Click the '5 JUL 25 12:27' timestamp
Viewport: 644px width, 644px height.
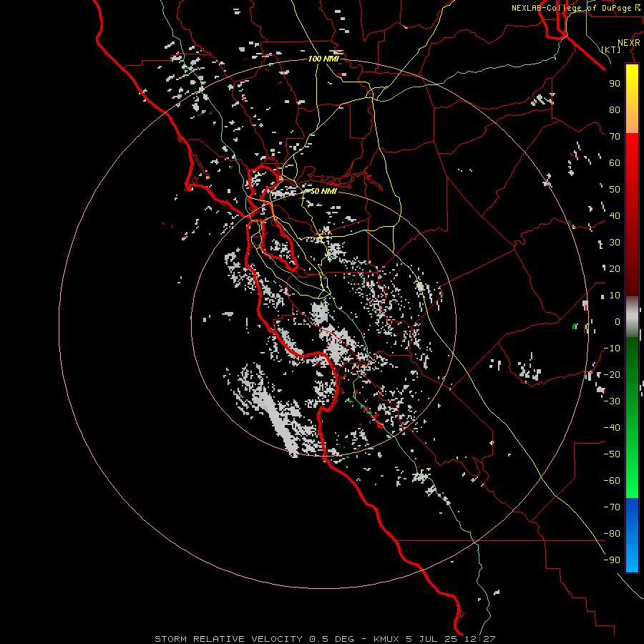pyautogui.click(x=451, y=639)
